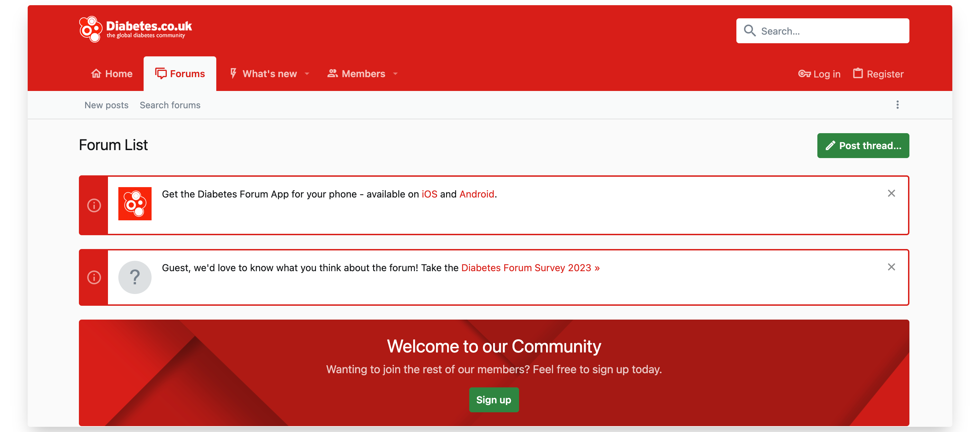Expand the Members dropdown arrow
This screenshot has height=432, width=980.
tap(395, 74)
